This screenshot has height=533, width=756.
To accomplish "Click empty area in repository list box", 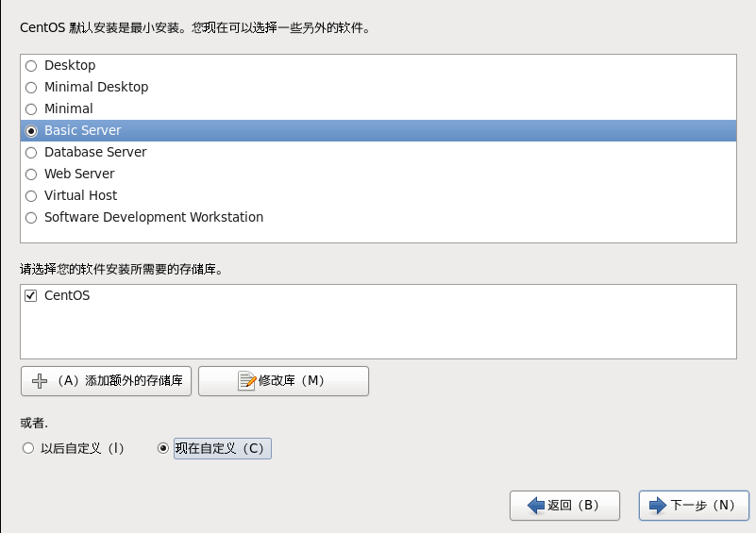I will point(378,332).
